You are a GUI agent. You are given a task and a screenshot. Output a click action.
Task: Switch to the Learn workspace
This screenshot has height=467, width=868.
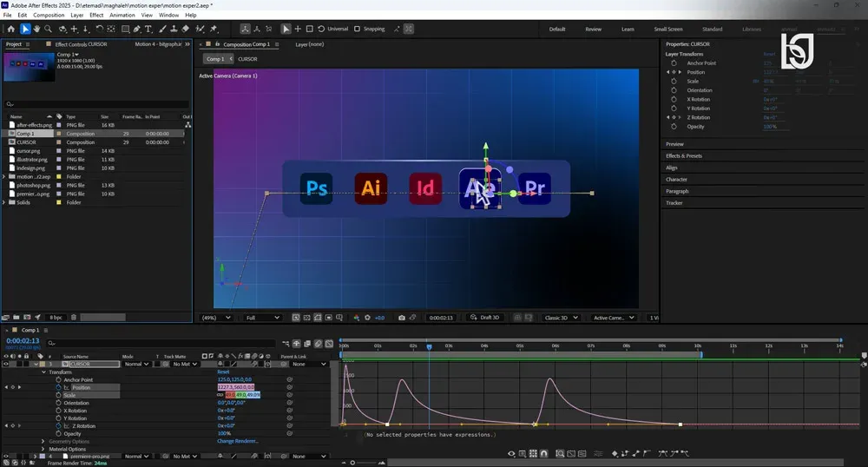[x=628, y=30]
